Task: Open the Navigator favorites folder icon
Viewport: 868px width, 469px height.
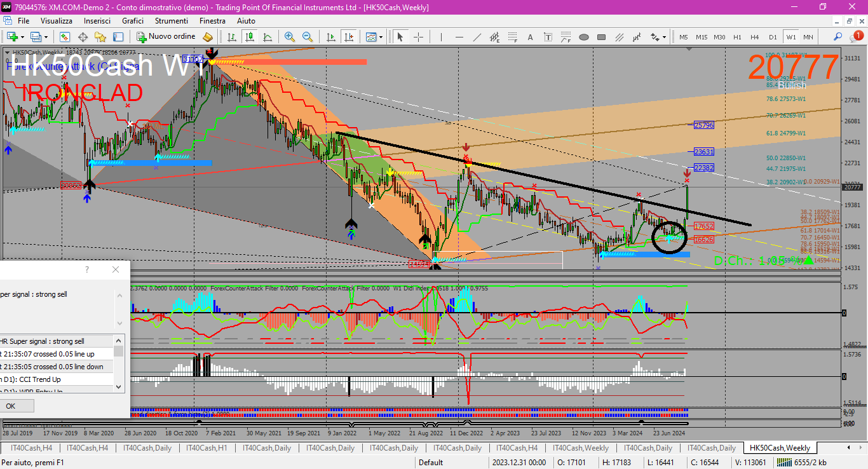Action: click(100, 37)
